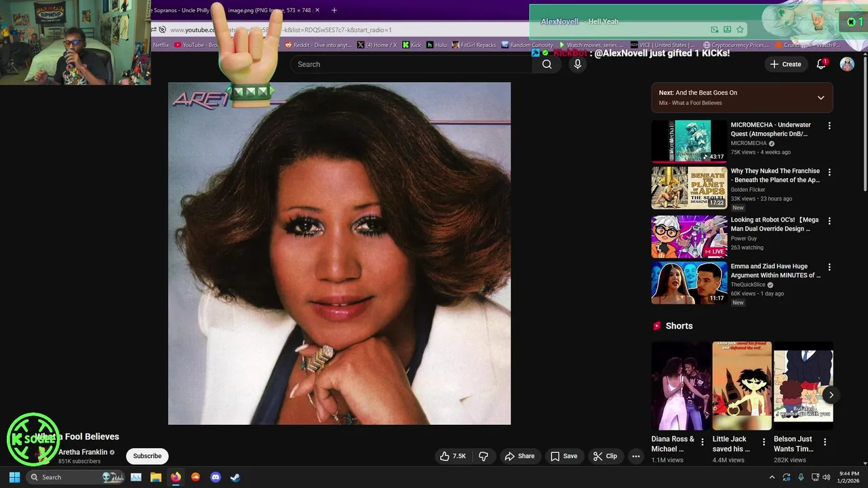Open the VICE United States bookmark
The width and height of the screenshot is (868, 488).
tap(662, 45)
